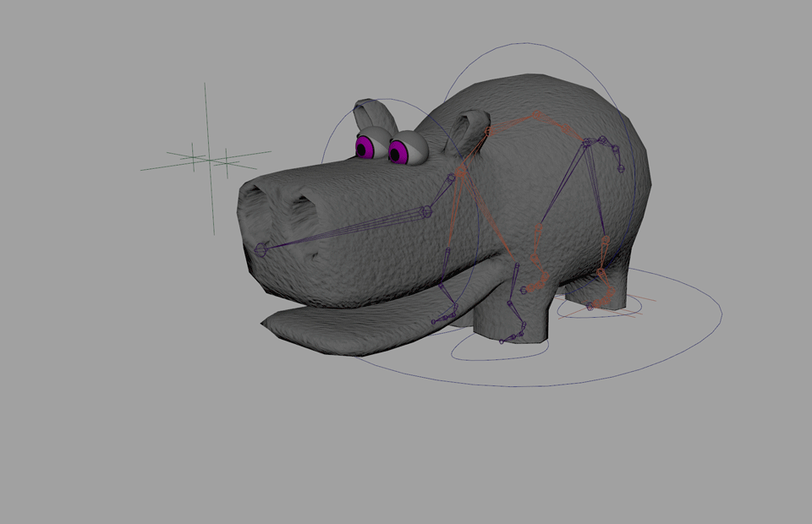Select the spine joint atop the back
Image resolution: width=812 pixels, height=524 pixels.
point(536,114)
